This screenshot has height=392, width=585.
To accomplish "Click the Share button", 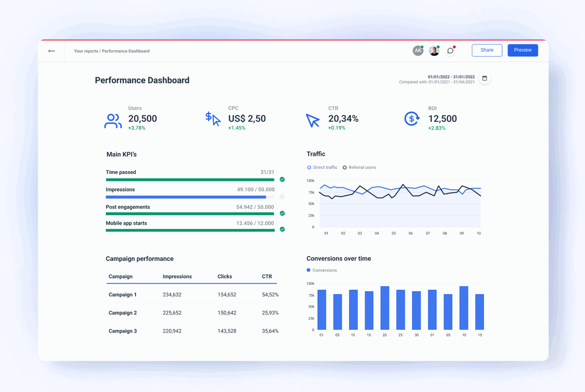I will point(487,50).
